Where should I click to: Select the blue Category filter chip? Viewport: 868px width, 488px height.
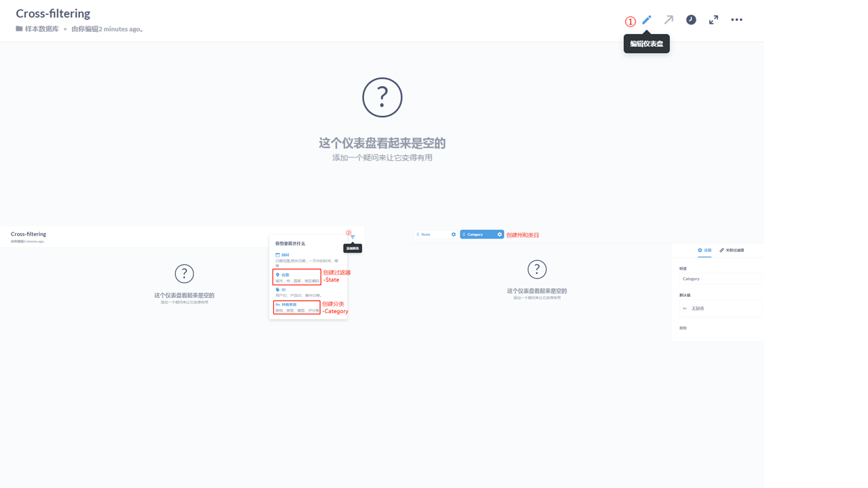[x=477, y=234]
